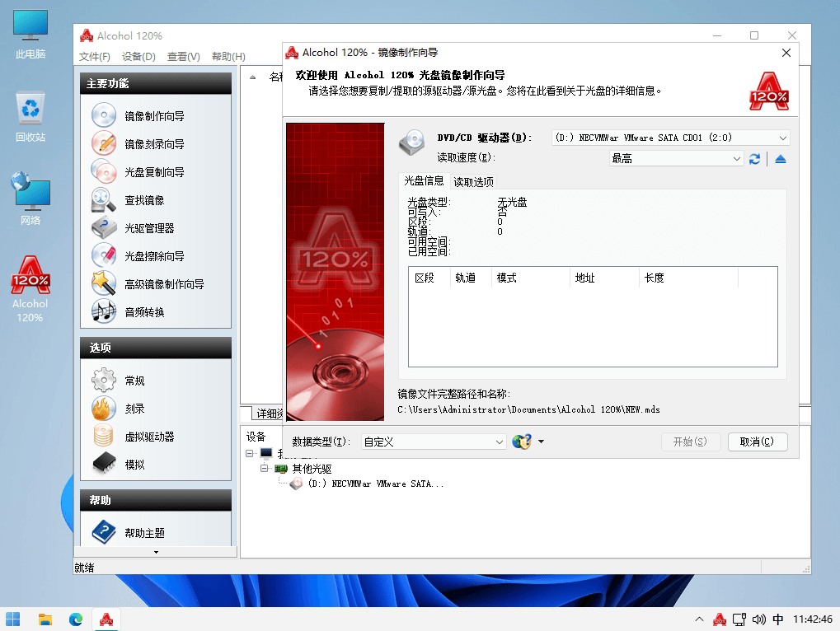This screenshot has width=840, height=631.
Task: Open Microsoft Edge from taskbar
Action: pos(76,619)
